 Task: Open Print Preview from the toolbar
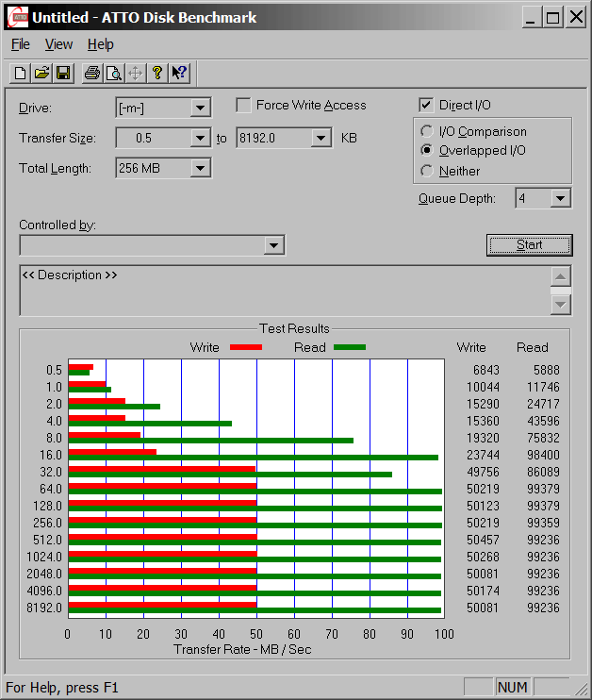[x=113, y=73]
